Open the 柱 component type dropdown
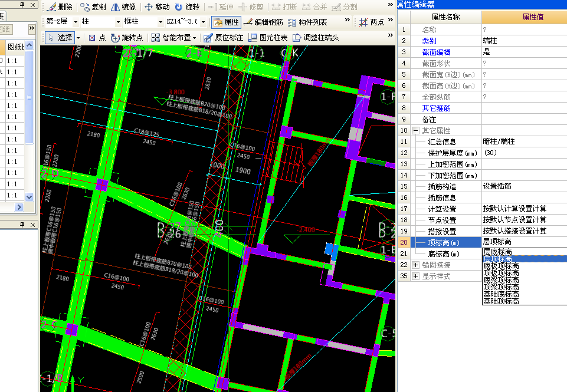This screenshot has height=392, width=567. [118, 22]
